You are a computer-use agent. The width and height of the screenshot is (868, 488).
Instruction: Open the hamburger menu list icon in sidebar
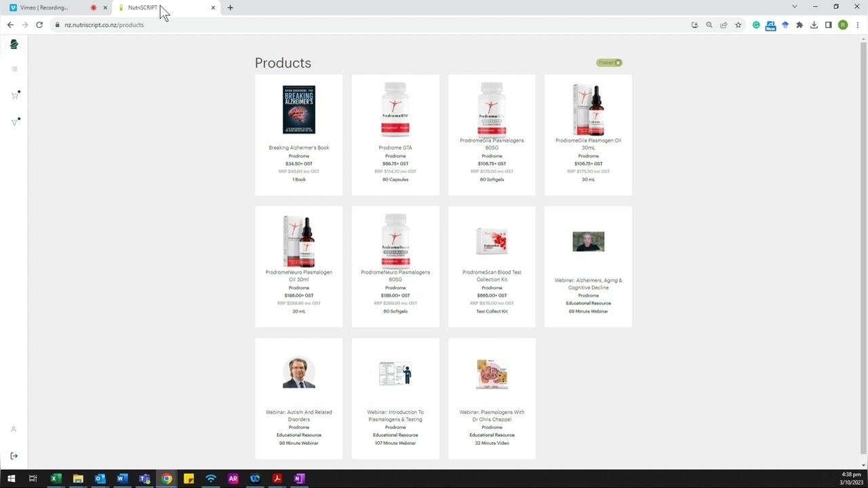pos(14,69)
